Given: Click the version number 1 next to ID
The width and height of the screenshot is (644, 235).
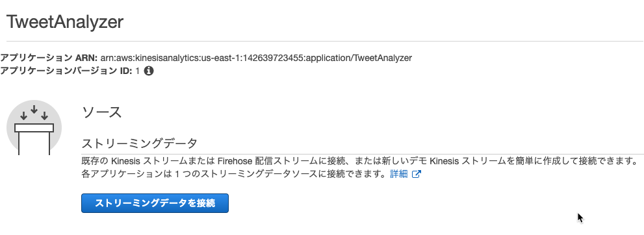Looking at the screenshot, I should 138,71.
